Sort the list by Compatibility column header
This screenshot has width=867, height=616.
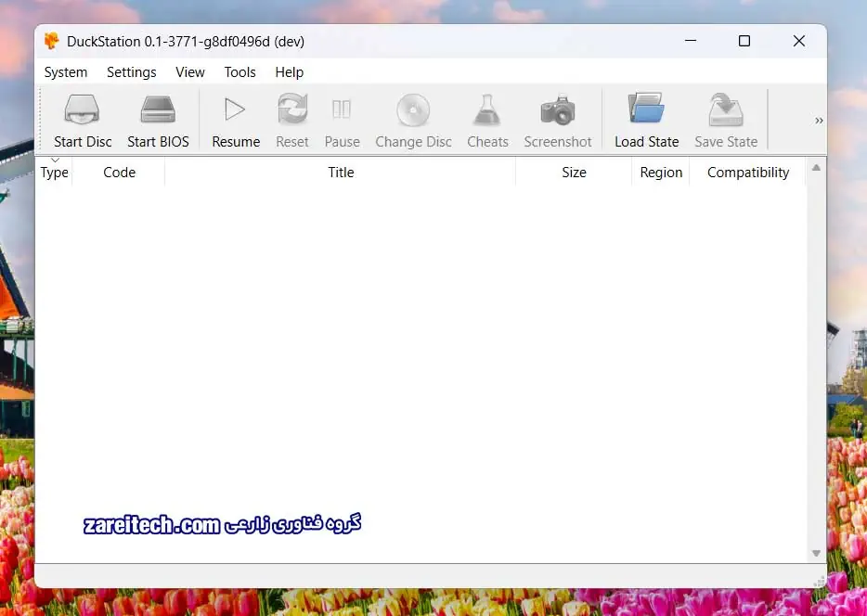tap(747, 173)
